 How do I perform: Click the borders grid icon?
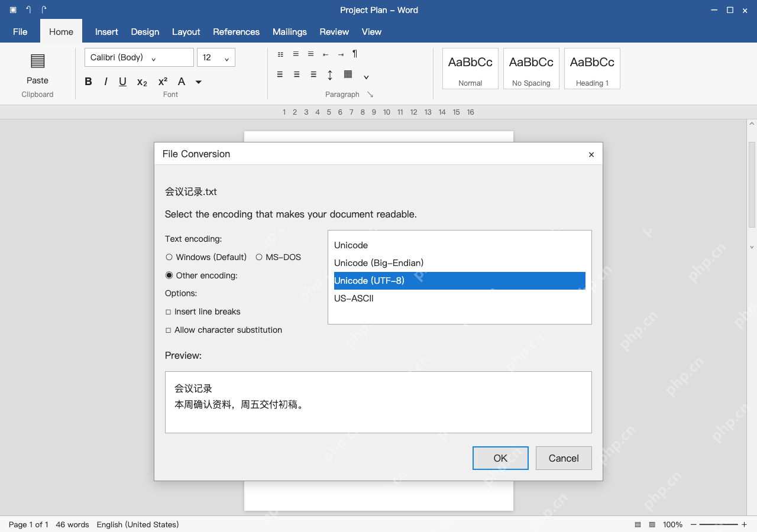point(348,74)
